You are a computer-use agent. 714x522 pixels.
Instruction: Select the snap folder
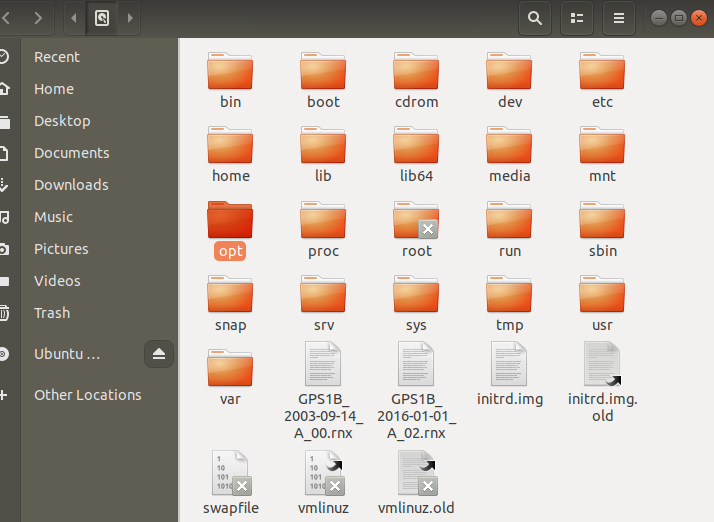(230, 304)
